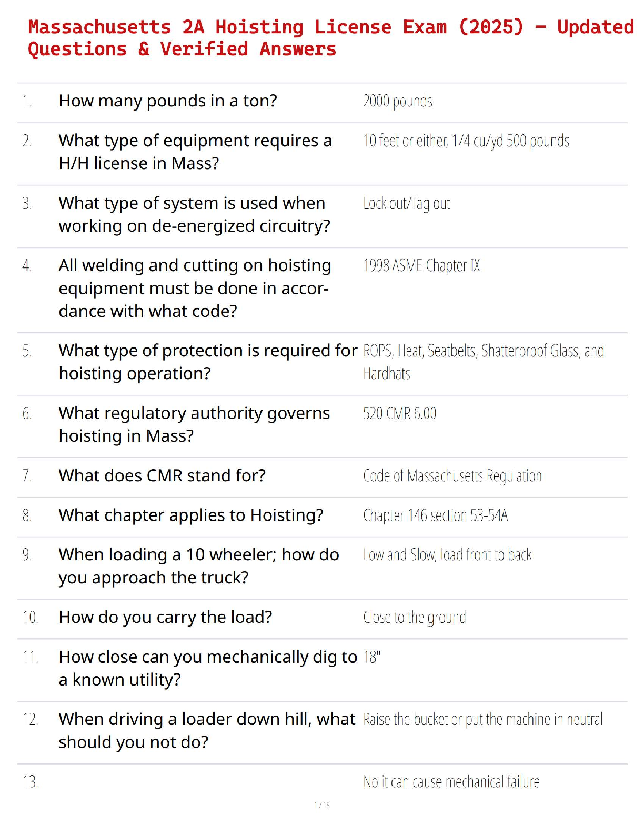Click the question "How many pounds in a ton?"
The image size is (644, 834).
tap(167, 101)
